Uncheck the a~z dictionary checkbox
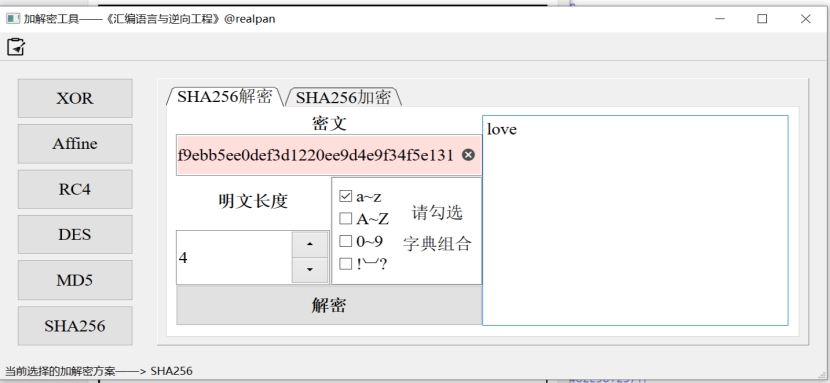The width and height of the screenshot is (830, 383). (346, 197)
